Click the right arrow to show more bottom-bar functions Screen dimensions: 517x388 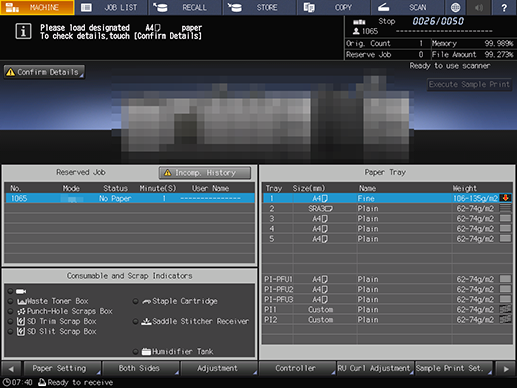tap(506, 369)
